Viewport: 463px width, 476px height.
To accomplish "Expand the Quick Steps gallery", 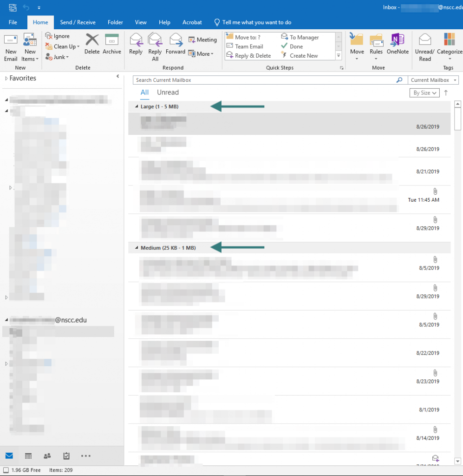I will coord(339,56).
